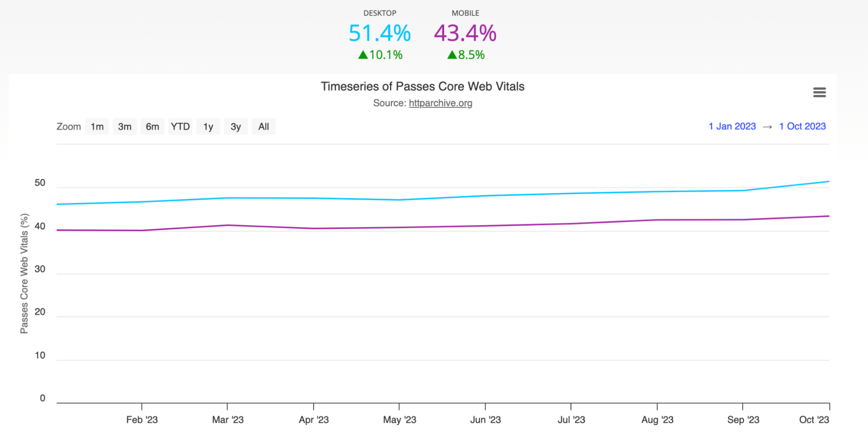Click the arrow between the date range values
868x441 pixels.
pyautogui.click(x=767, y=127)
